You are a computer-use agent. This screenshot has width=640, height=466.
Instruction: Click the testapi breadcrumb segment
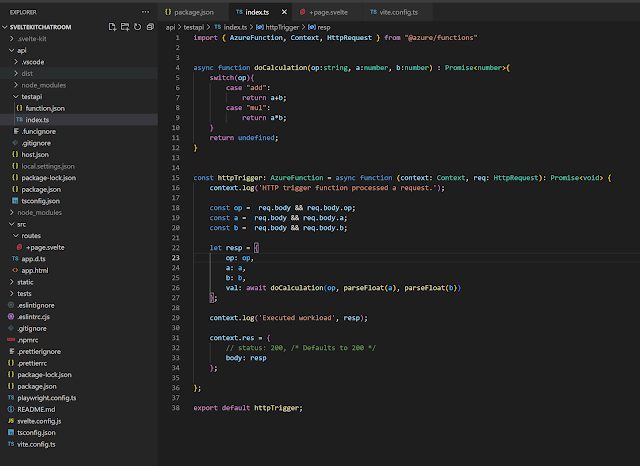193,27
